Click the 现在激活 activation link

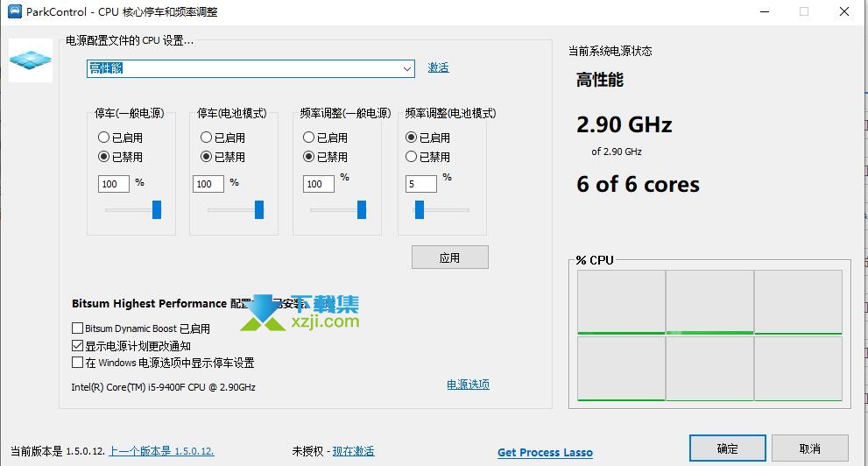(x=353, y=451)
